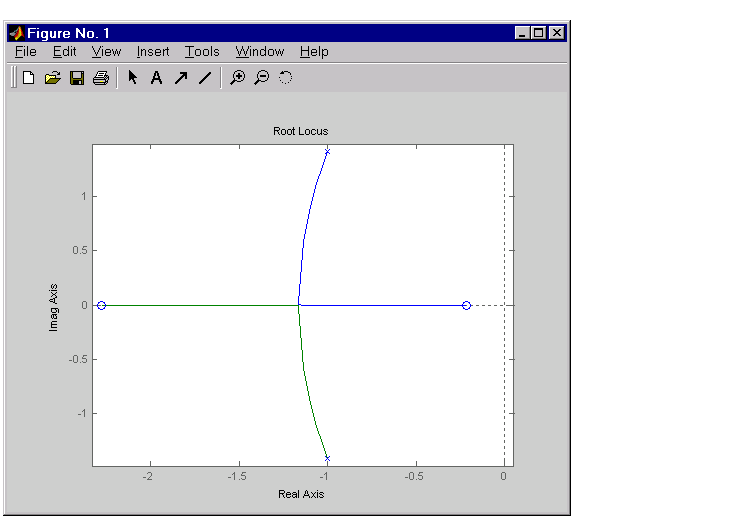Expand the Tools menu

[x=202, y=52]
